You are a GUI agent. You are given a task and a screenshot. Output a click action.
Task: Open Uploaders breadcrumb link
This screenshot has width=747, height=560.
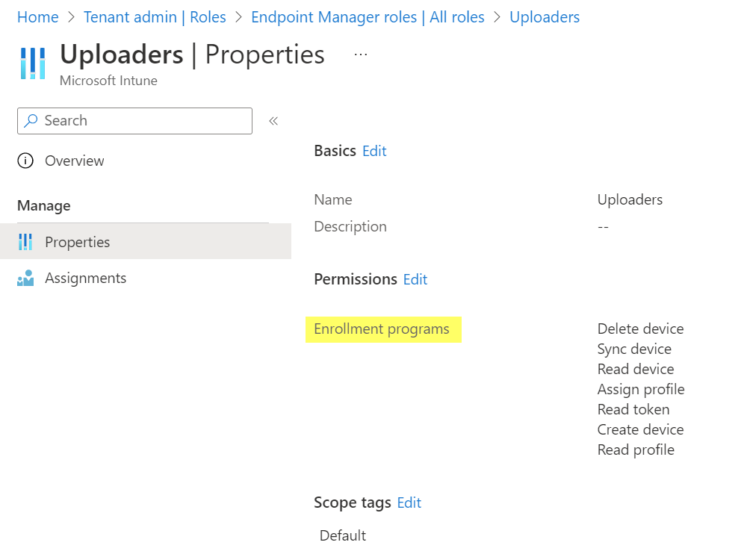[x=545, y=16]
